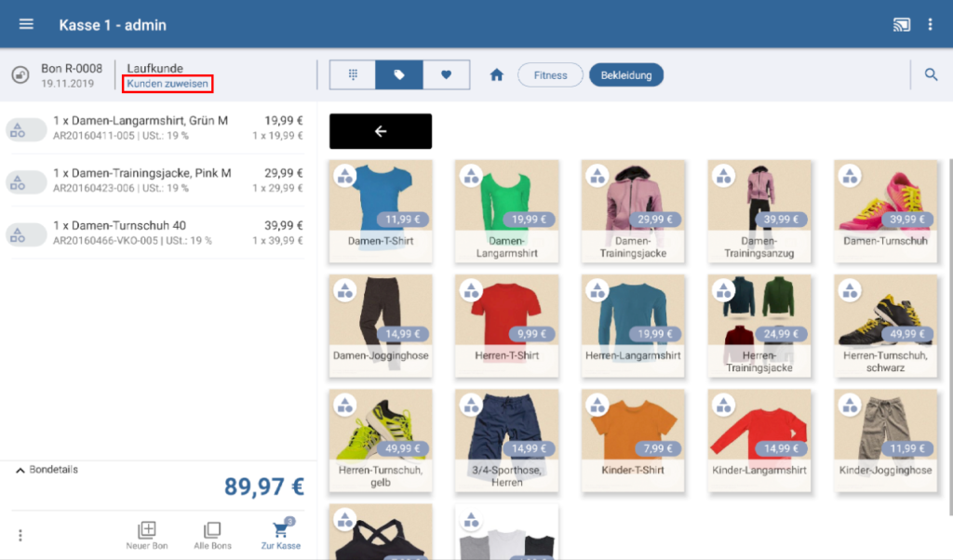
Task: Go to the home category via house icon
Action: [x=496, y=75]
